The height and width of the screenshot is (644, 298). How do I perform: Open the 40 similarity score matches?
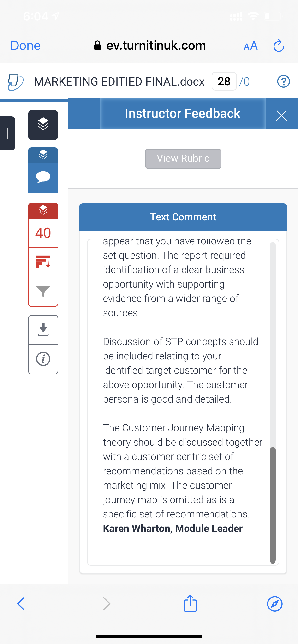click(43, 233)
